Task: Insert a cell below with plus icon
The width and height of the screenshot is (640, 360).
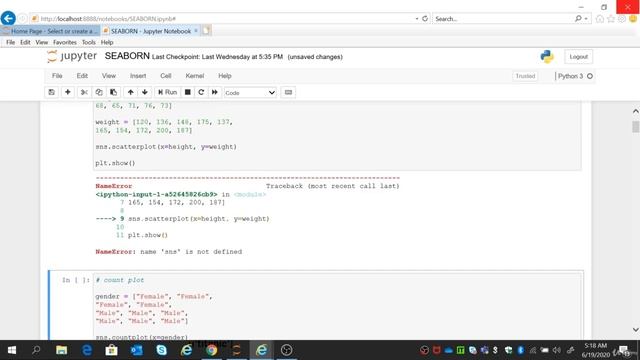Action: [68, 92]
